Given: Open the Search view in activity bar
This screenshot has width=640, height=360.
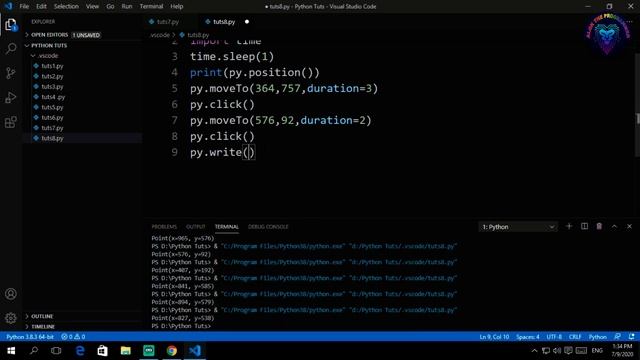Looking at the screenshot, I should [x=11, y=49].
